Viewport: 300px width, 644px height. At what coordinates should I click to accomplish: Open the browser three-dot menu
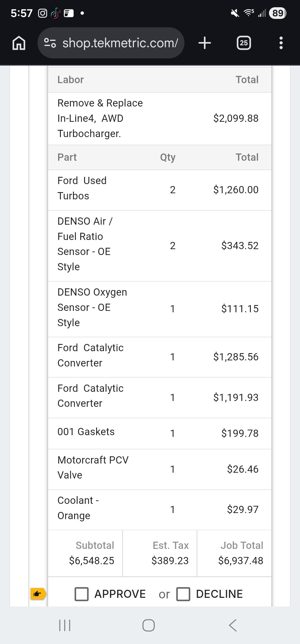click(281, 43)
